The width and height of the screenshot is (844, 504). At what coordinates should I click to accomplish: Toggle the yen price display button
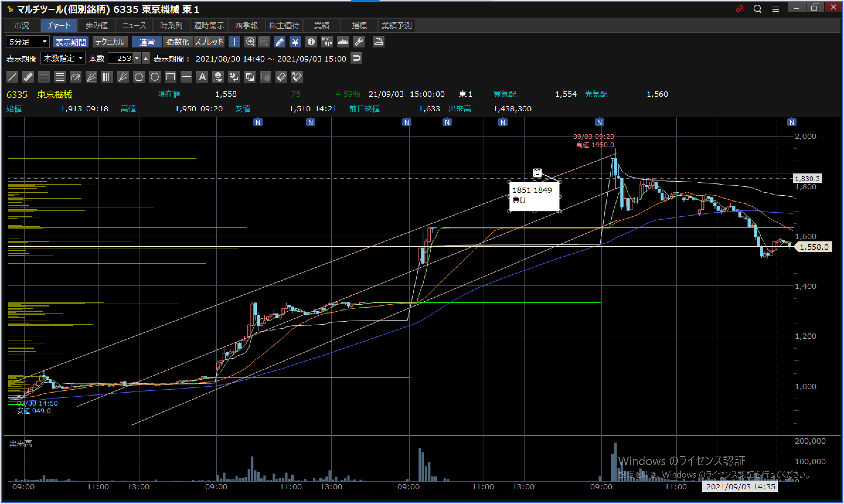click(295, 42)
